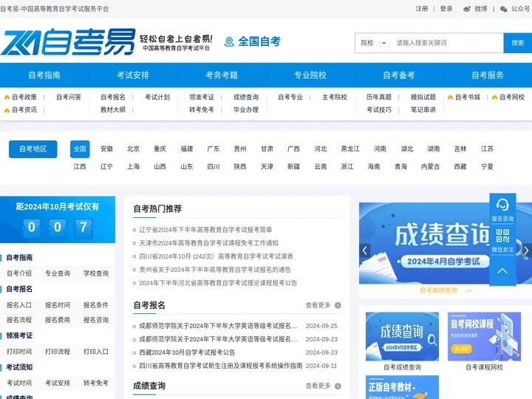Open 专业查询 in left sidebar
Viewport: 532px width, 399px height.
[x=58, y=273]
